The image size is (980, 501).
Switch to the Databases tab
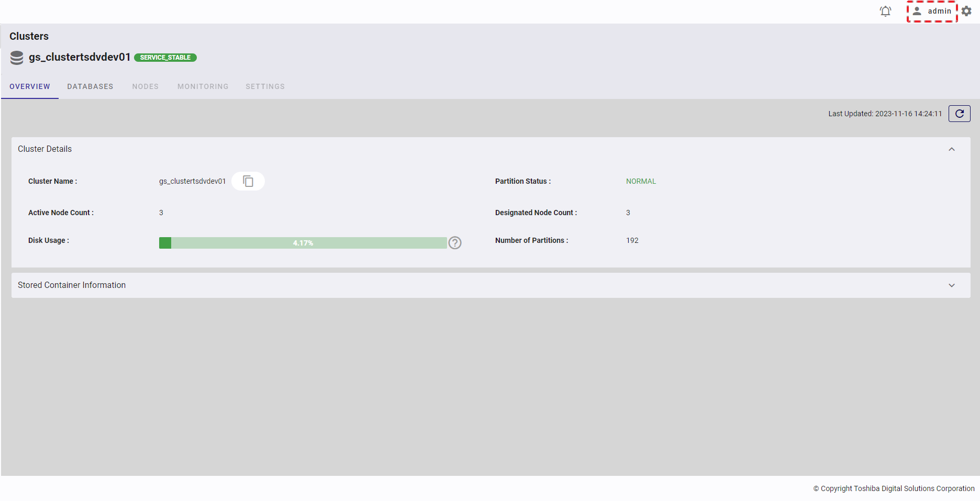90,86
